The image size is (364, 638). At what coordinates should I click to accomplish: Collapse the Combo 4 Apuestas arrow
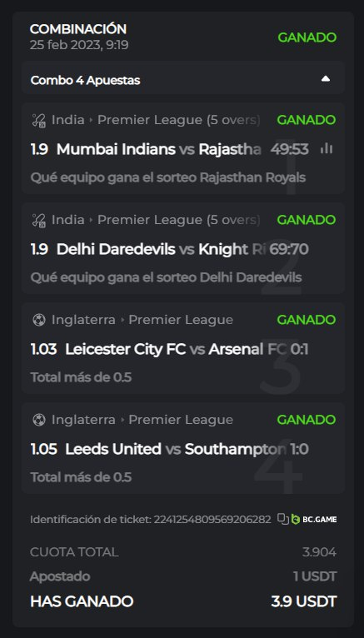(326, 79)
